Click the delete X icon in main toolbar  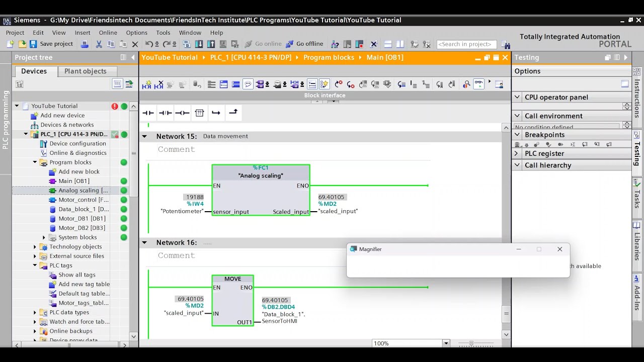(135, 44)
